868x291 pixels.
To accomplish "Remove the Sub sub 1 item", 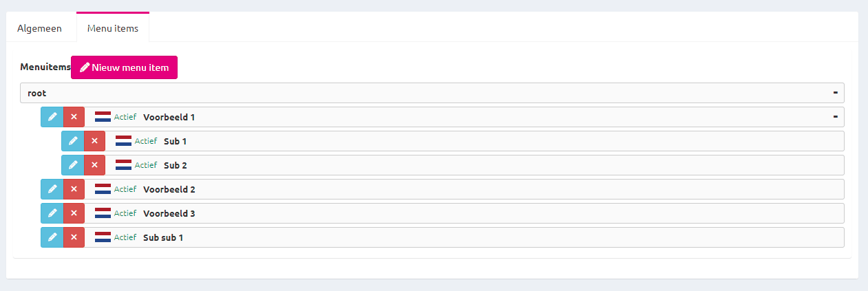I will tap(74, 237).
